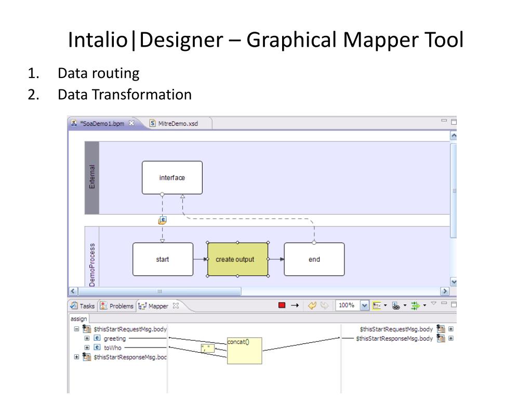Screen dimensions: 532x399
Task: Open the Mapper view menu triangle
Action: [x=434, y=303]
